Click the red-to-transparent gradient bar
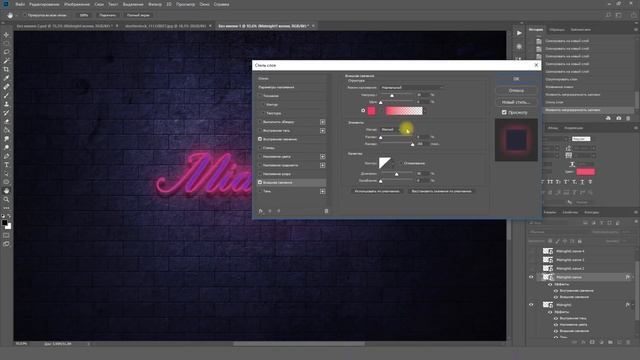Viewport: 640px width, 360px height. 404,111
